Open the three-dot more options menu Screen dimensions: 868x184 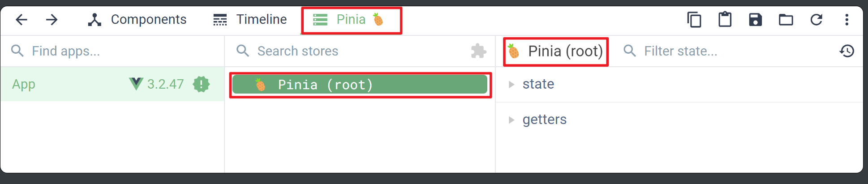[847, 20]
